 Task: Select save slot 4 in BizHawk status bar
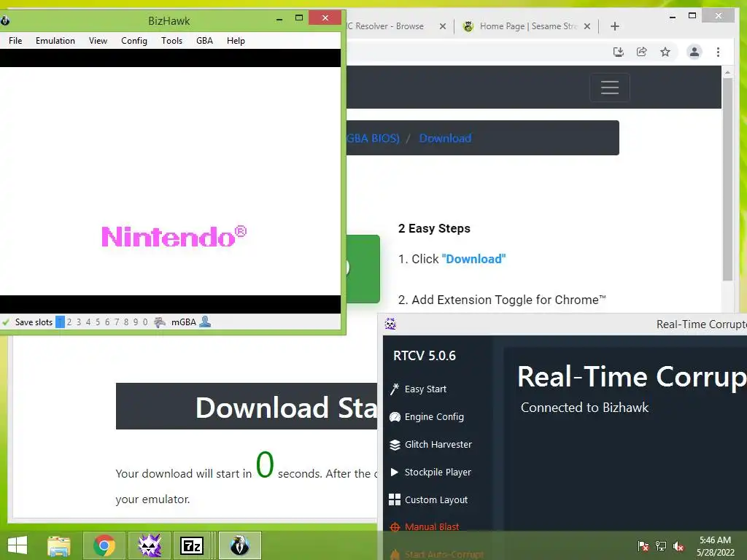tap(88, 322)
